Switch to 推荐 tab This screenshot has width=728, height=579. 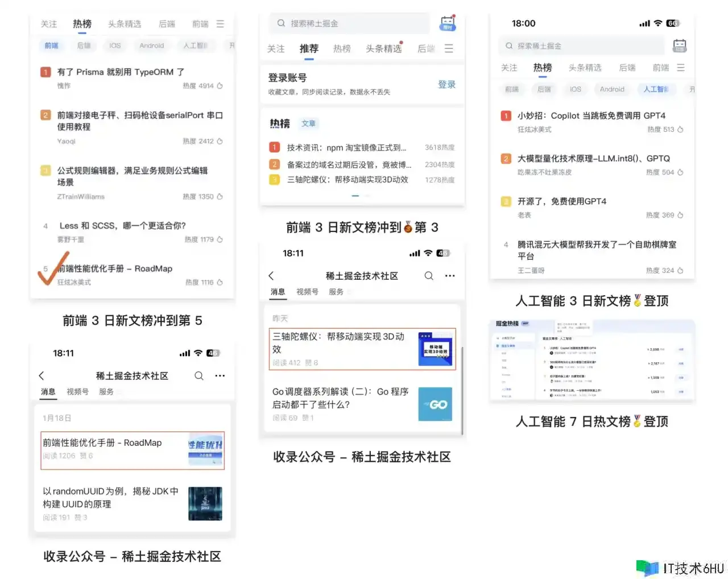pos(309,49)
